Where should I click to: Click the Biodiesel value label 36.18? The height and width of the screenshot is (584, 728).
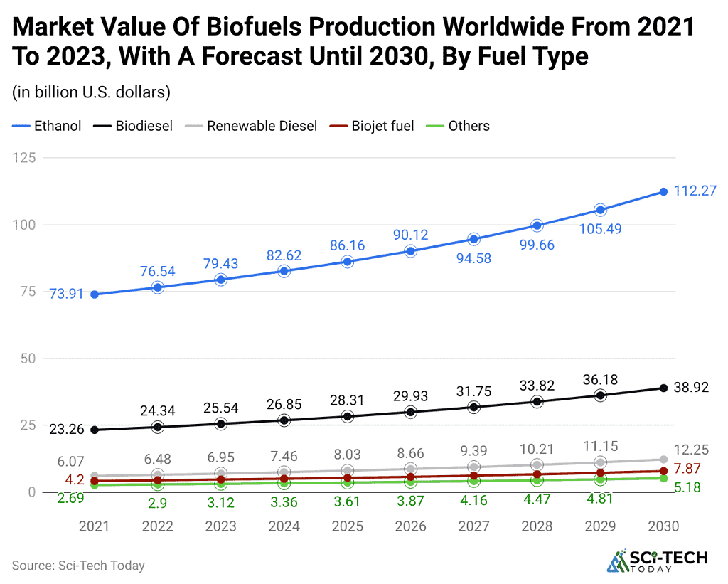tap(600, 380)
